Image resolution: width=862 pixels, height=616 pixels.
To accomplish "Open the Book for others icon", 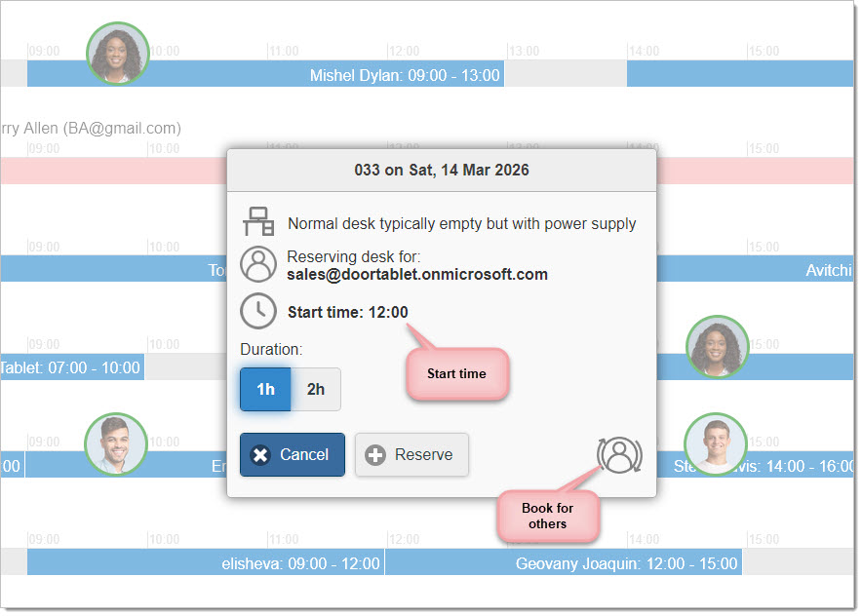I will (x=620, y=455).
